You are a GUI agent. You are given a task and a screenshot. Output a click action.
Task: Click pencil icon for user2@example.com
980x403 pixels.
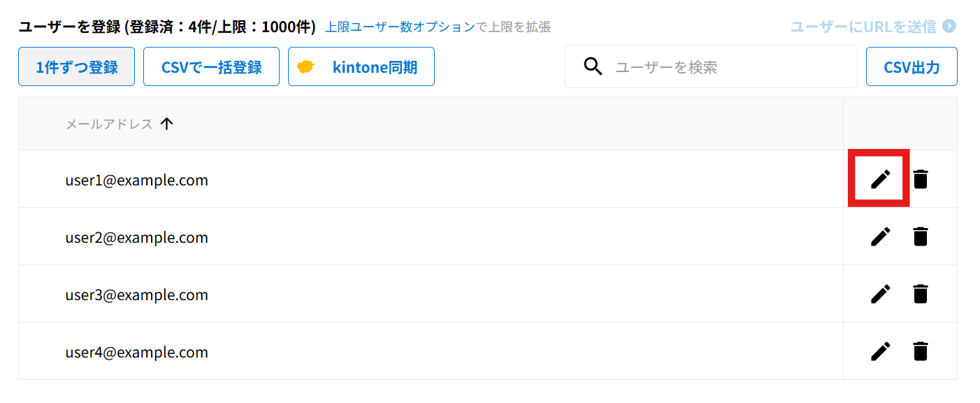click(880, 236)
